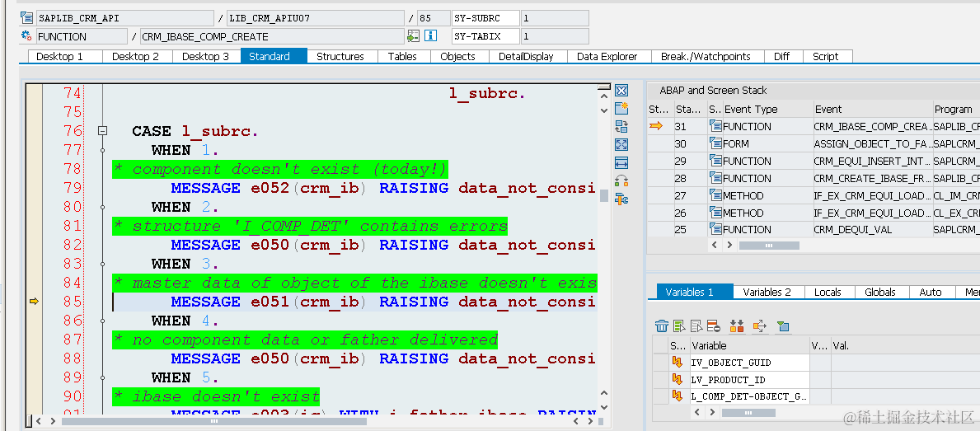Click the line 85 execution arrow marker
Screen dimensions: 980x431
click(34, 302)
